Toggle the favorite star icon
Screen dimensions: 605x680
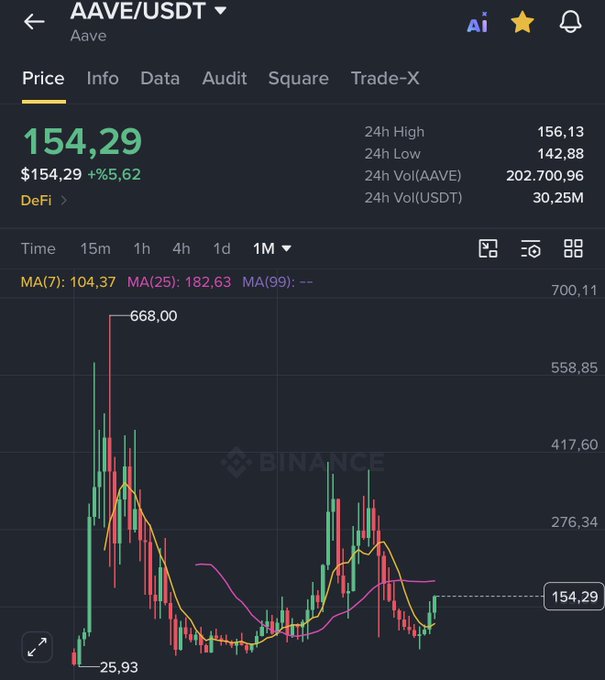tap(522, 22)
